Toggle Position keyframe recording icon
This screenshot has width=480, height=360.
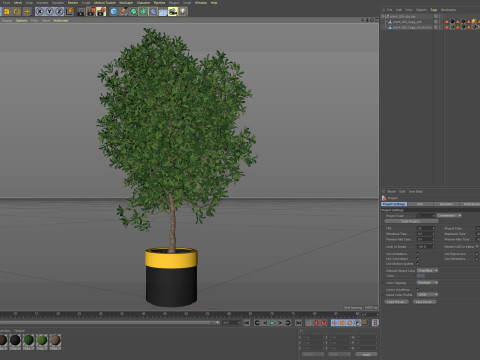pos(334,323)
